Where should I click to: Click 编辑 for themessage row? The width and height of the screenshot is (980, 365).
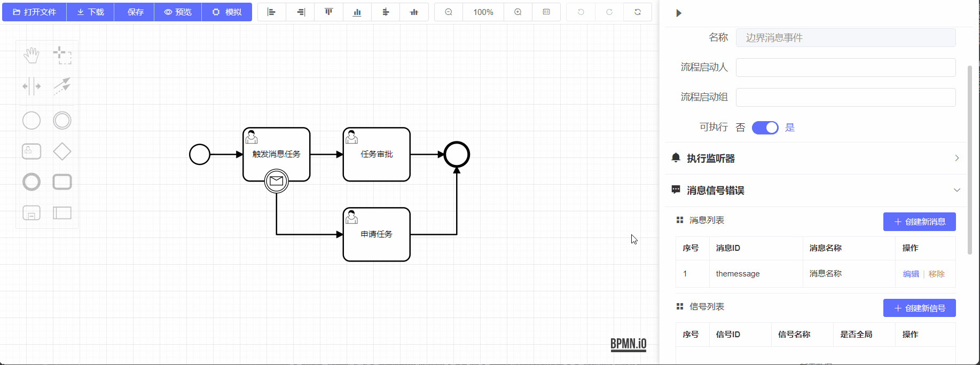point(911,274)
